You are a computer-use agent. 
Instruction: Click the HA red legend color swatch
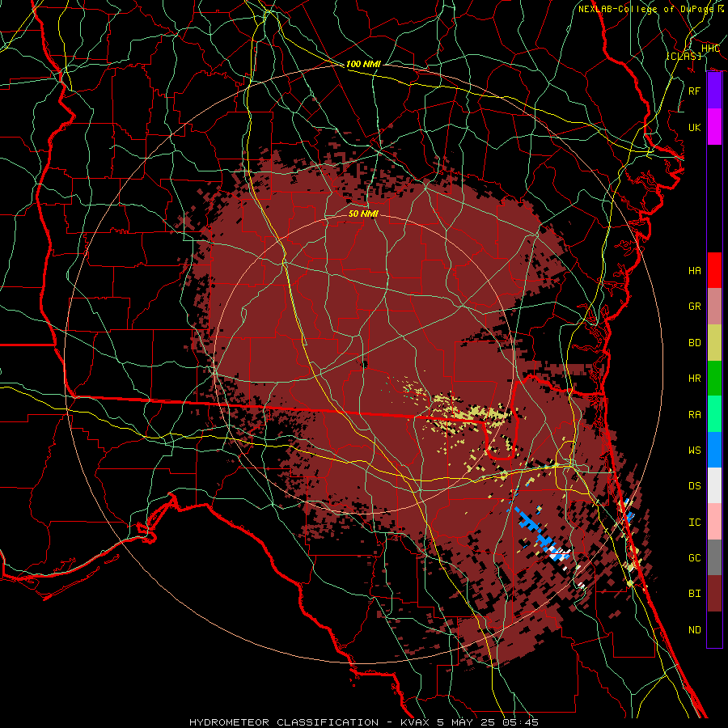coord(714,270)
